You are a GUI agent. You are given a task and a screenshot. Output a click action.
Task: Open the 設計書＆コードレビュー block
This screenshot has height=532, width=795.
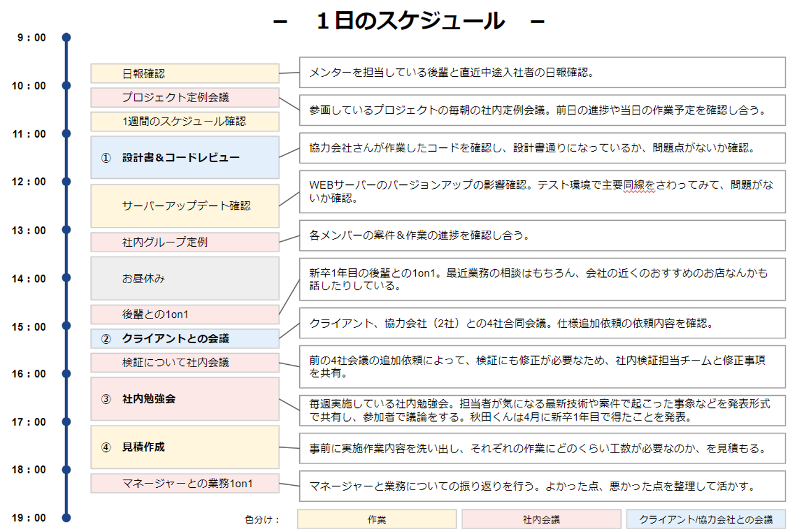pyautogui.click(x=185, y=157)
